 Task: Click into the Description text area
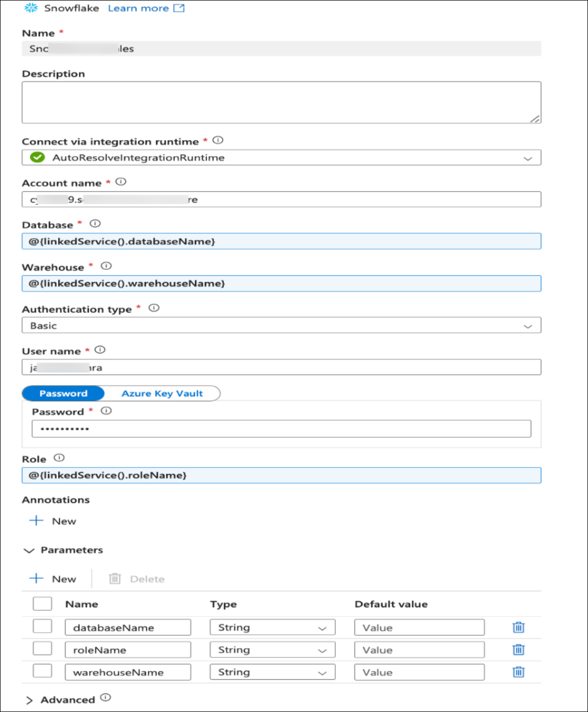point(281,102)
